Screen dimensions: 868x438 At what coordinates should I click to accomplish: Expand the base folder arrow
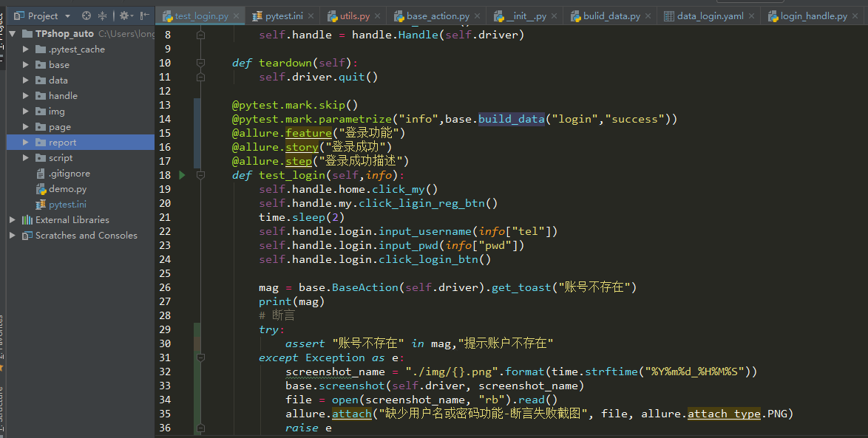(x=25, y=65)
